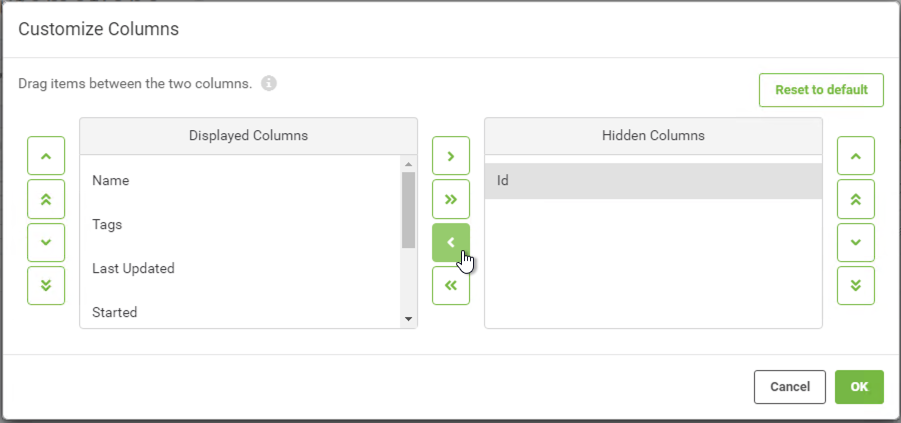Move all columns to Hidden Columns
The height and width of the screenshot is (423, 901).
pos(451,199)
